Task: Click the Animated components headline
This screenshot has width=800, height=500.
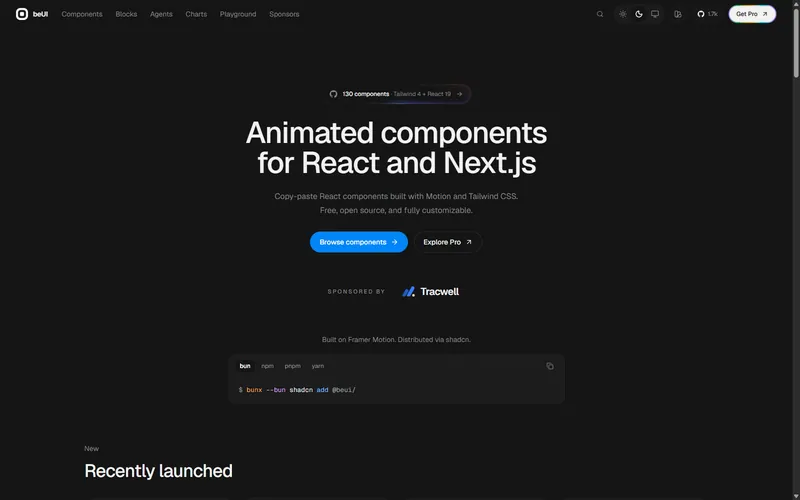Action: (x=396, y=148)
